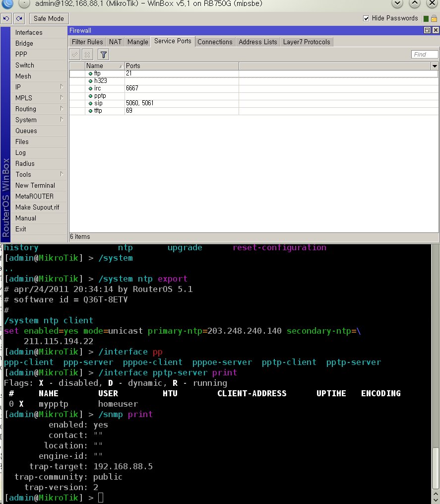Click the padlock icon in top bar

(434, 18)
